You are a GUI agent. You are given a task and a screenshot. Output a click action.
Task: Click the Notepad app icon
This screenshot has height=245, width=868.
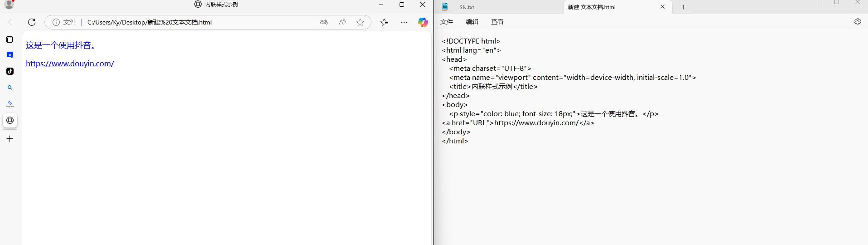445,7
